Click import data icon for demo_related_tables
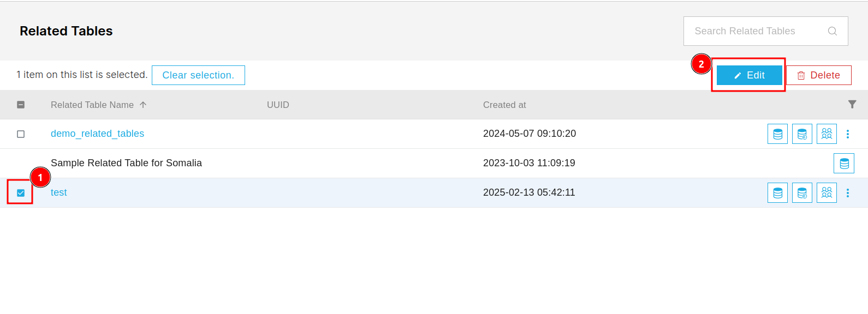Image resolution: width=868 pixels, height=314 pixels. pos(802,134)
